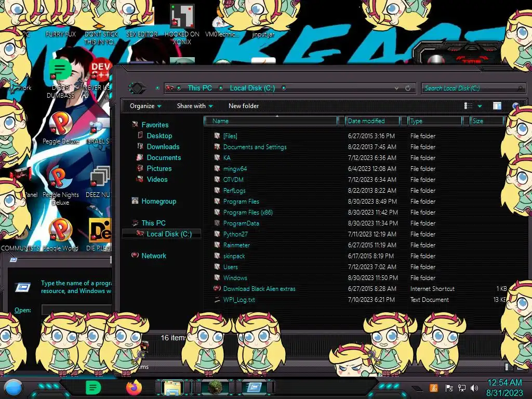Open the address bar history dropdown
Screen dimensions: 532x399
tap(396, 88)
